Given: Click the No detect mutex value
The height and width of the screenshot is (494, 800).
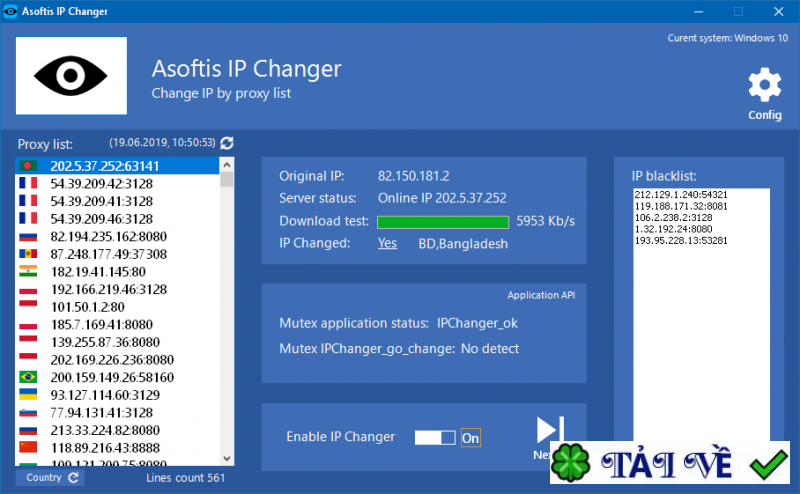Looking at the screenshot, I should (490, 349).
